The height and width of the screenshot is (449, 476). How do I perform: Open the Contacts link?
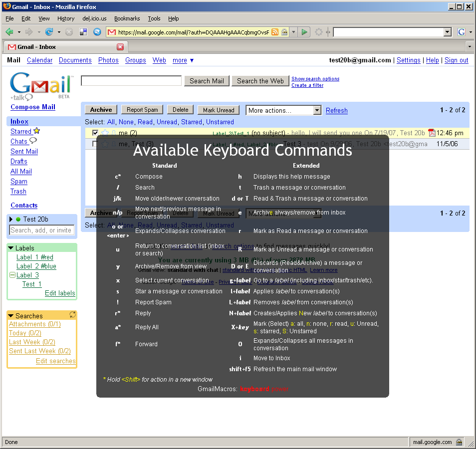(x=24, y=205)
